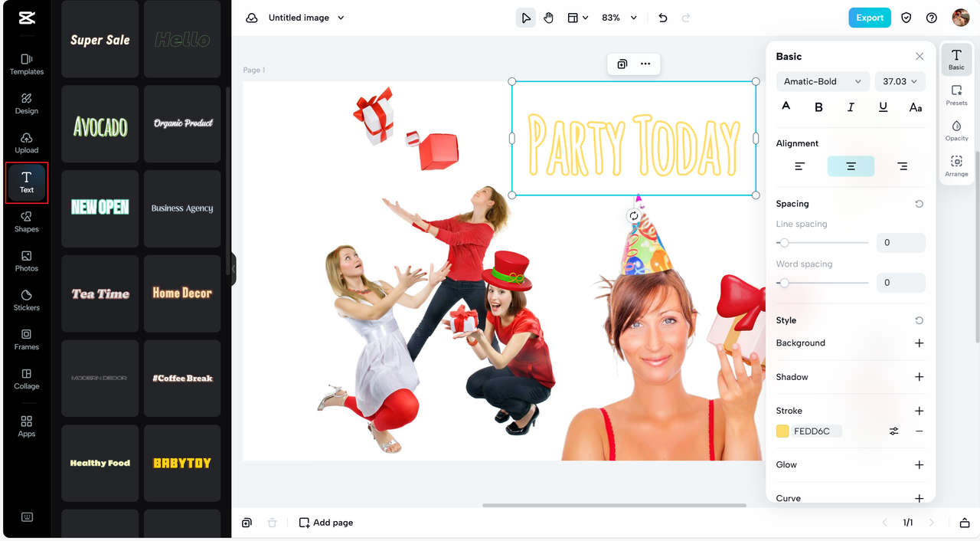Open the Stickers sidebar panel
Viewport: 980px width, 541px height.
pos(27,300)
